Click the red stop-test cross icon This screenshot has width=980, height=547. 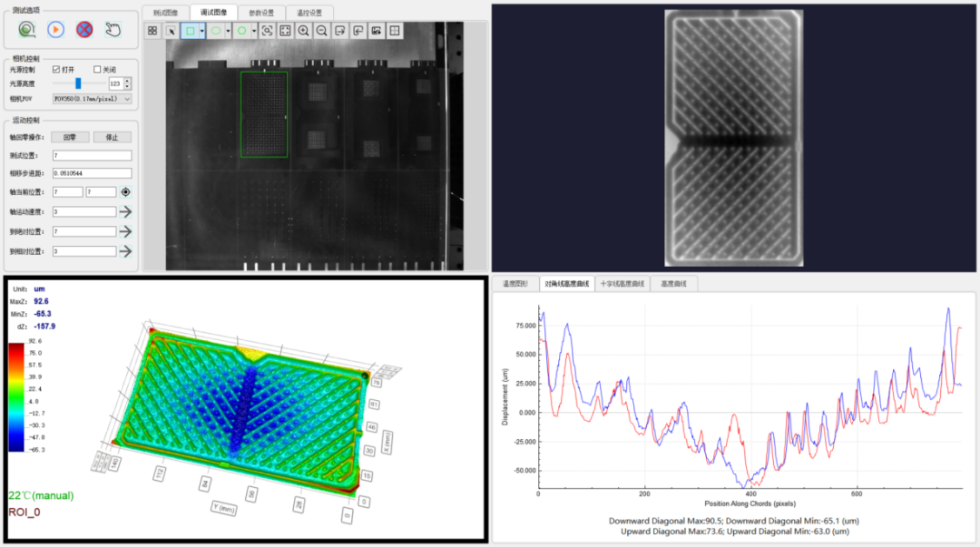[x=84, y=29]
